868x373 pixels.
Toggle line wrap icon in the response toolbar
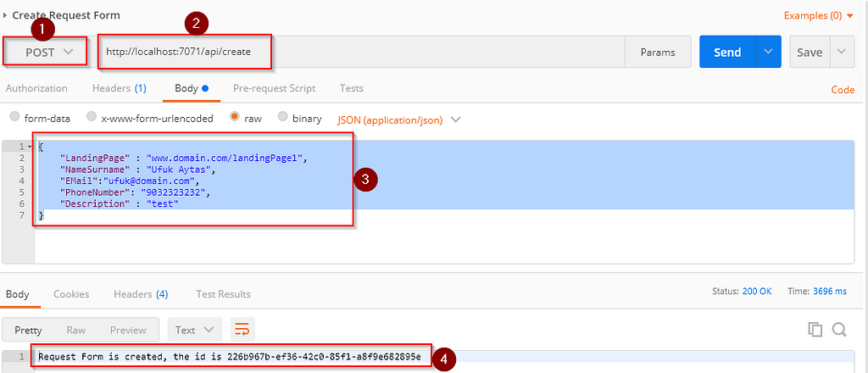coord(242,330)
